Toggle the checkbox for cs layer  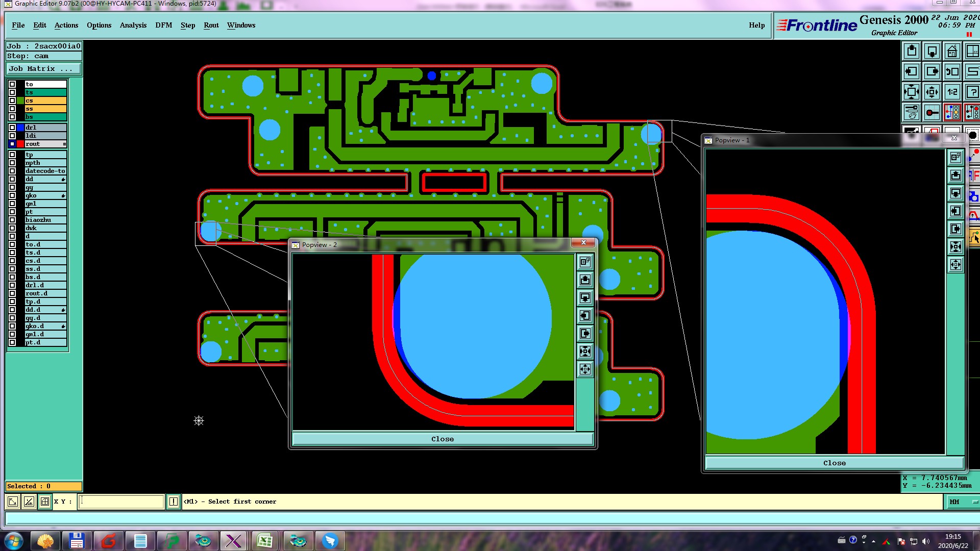point(12,101)
